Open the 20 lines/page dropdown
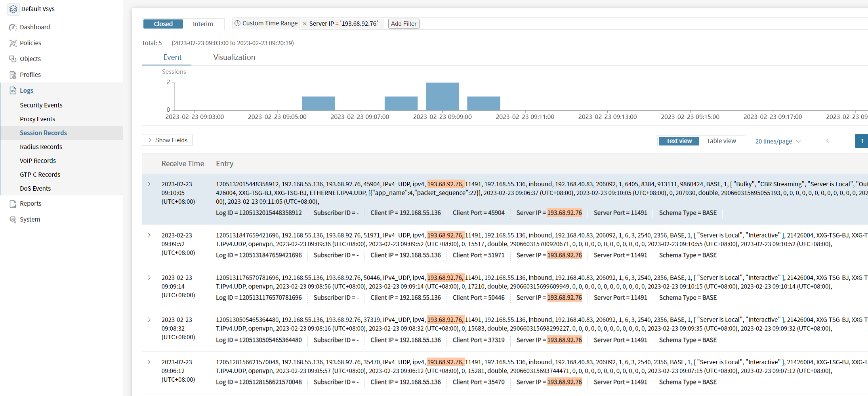 coord(778,141)
